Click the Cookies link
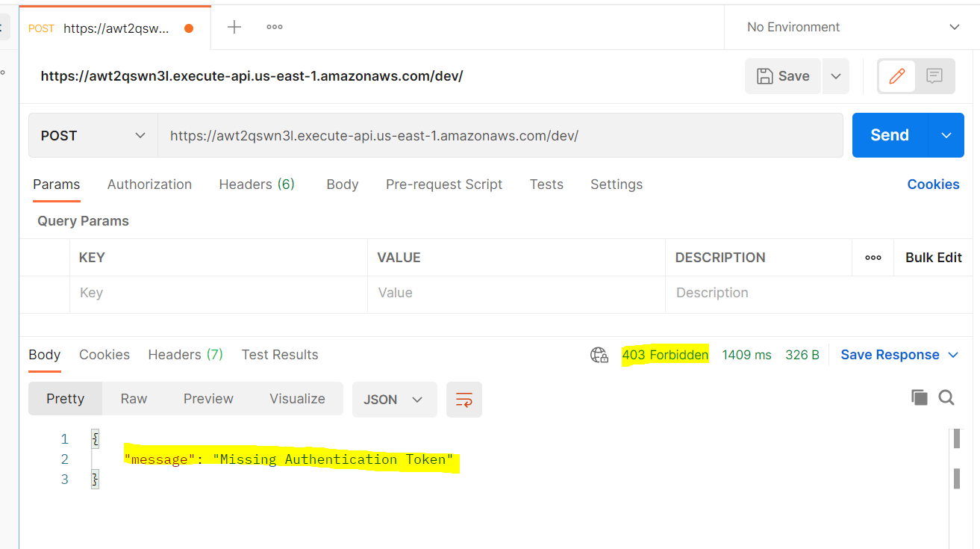980x549 pixels. [933, 184]
